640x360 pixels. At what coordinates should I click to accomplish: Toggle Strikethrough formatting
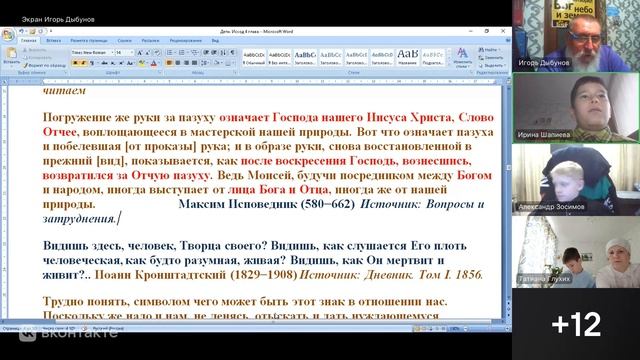pyautogui.click(x=104, y=63)
